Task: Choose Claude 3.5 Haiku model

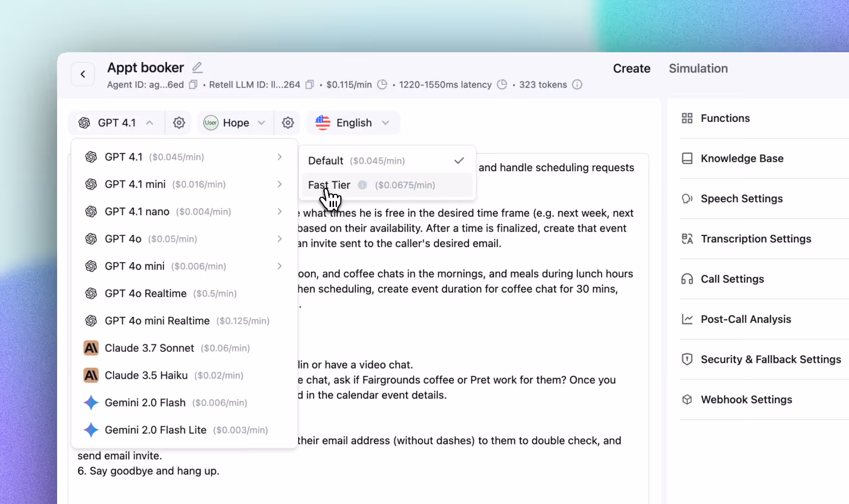Action: 184,375
